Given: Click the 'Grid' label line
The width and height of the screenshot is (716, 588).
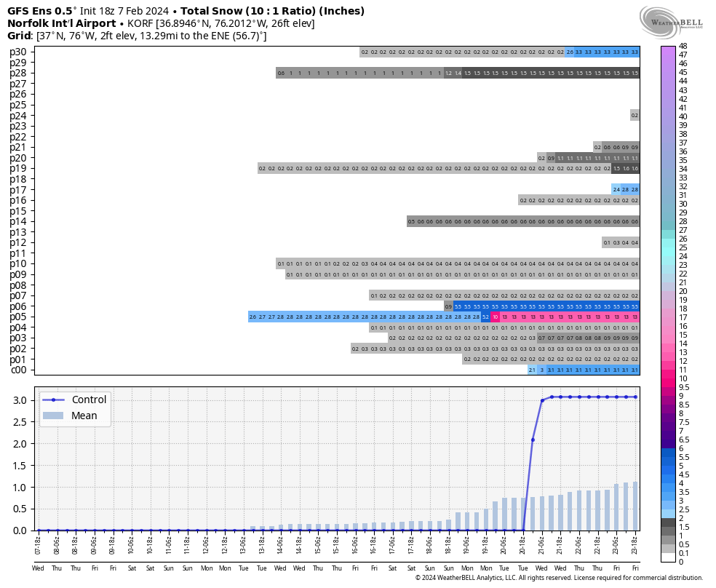Looking at the screenshot, I should [x=137, y=36].
